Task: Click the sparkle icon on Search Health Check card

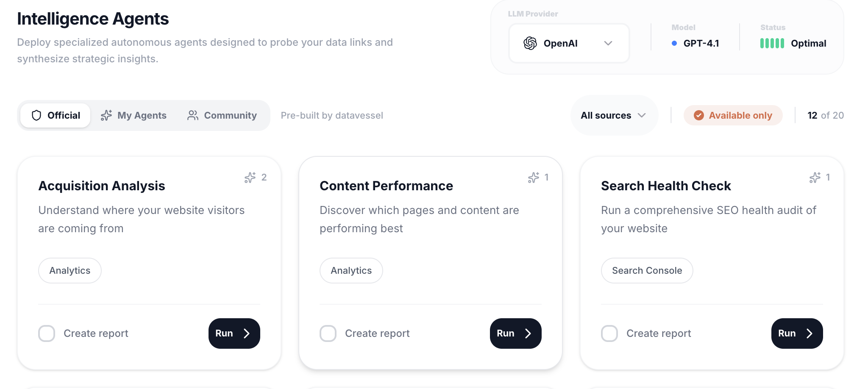Action: click(x=815, y=178)
